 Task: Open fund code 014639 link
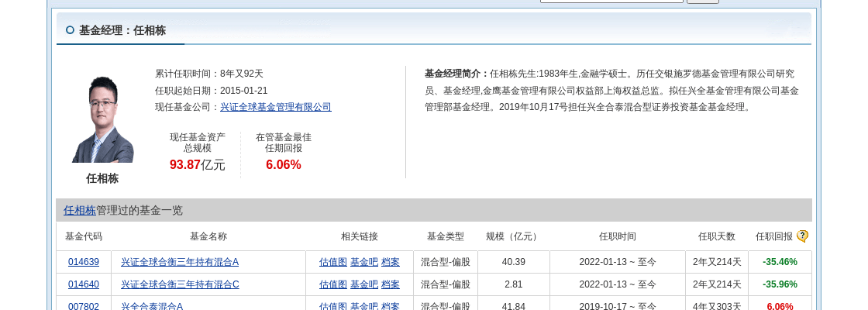pos(84,262)
